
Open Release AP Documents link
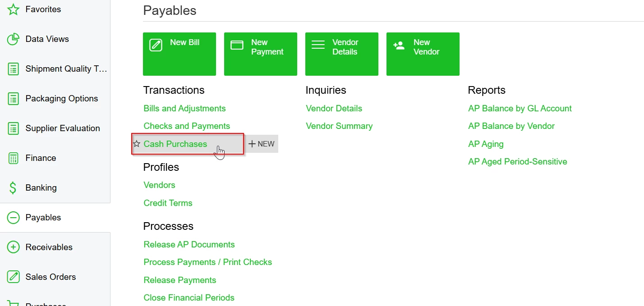point(189,245)
